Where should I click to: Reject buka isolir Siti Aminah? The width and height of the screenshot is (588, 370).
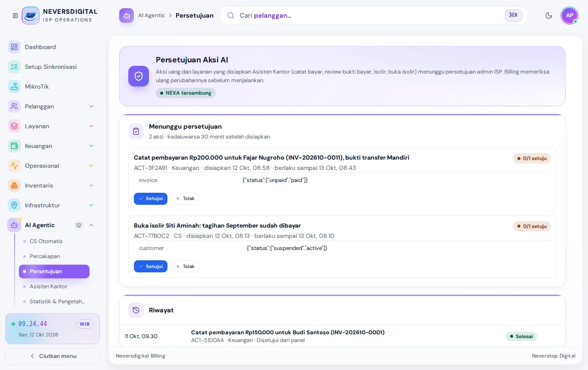(x=185, y=266)
